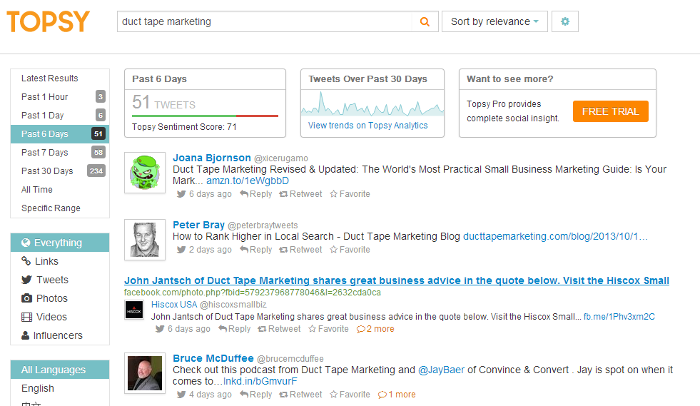Filter results by Photos

[x=60, y=298]
